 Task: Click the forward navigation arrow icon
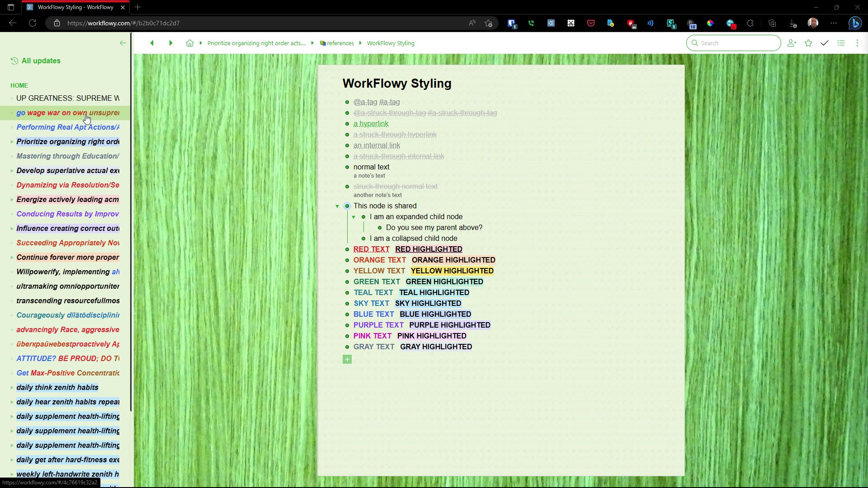tap(170, 43)
